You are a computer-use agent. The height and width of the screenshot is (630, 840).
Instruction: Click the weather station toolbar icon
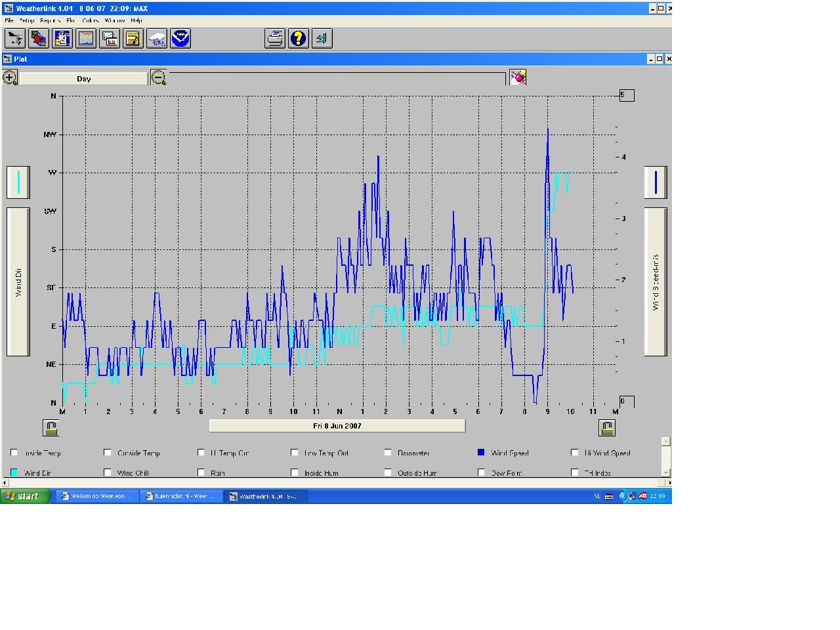click(15, 38)
